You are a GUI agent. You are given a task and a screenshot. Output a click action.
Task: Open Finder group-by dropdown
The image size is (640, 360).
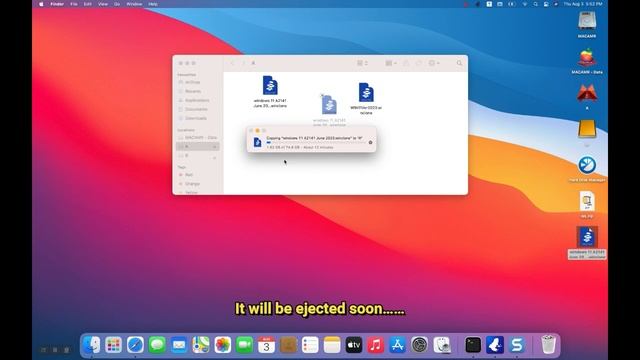(x=391, y=63)
